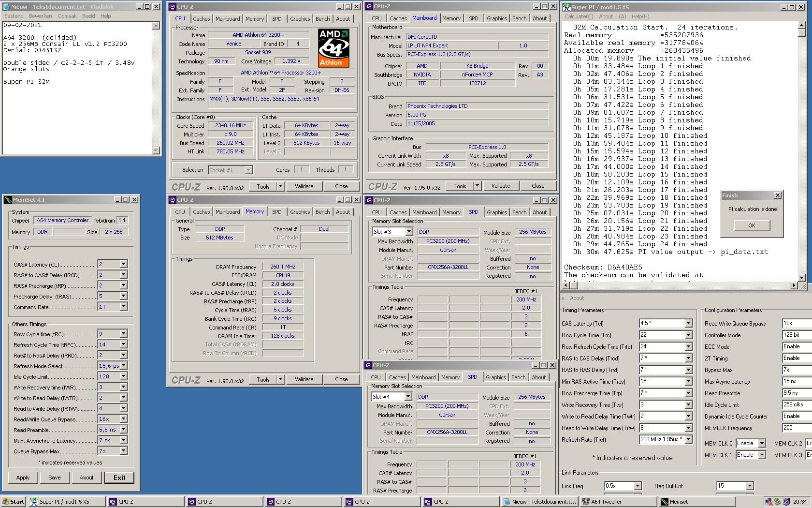Click the scroll-up arrow in Super PI output
This screenshot has width=812, height=508.
[x=802, y=26]
